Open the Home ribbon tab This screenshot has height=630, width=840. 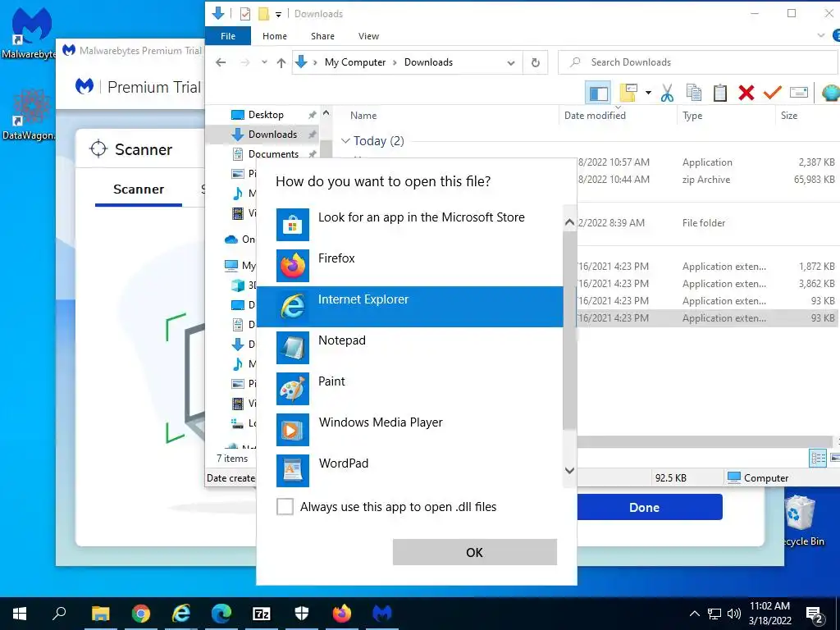coord(274,36)
